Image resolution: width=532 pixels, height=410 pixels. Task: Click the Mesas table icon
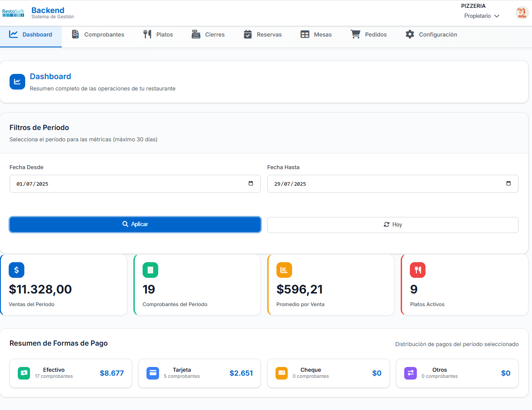pyautogui.click(x=305, y=34)
